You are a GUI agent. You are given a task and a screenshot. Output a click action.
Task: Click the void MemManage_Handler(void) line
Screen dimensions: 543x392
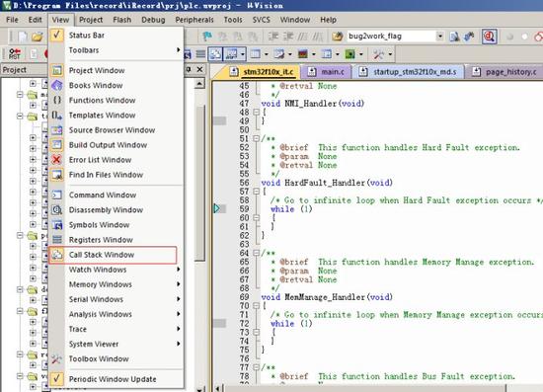(x=327, y=297)
